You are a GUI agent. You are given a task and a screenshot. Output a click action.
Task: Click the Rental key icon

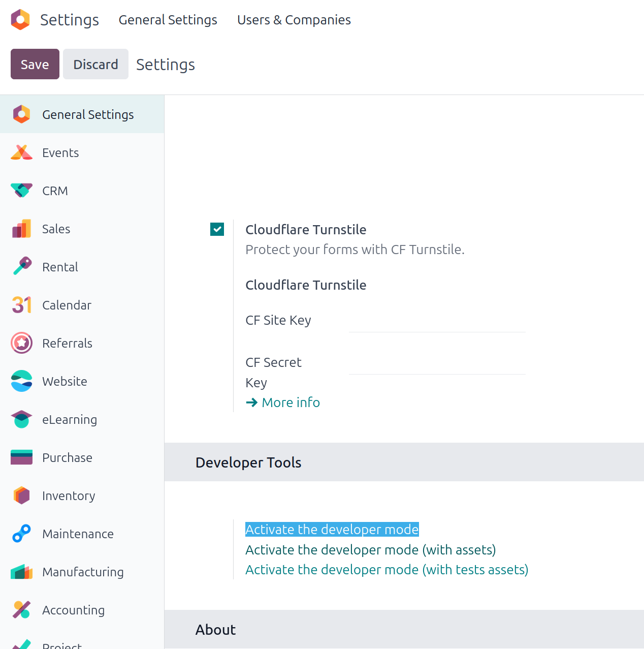(21, 267)
